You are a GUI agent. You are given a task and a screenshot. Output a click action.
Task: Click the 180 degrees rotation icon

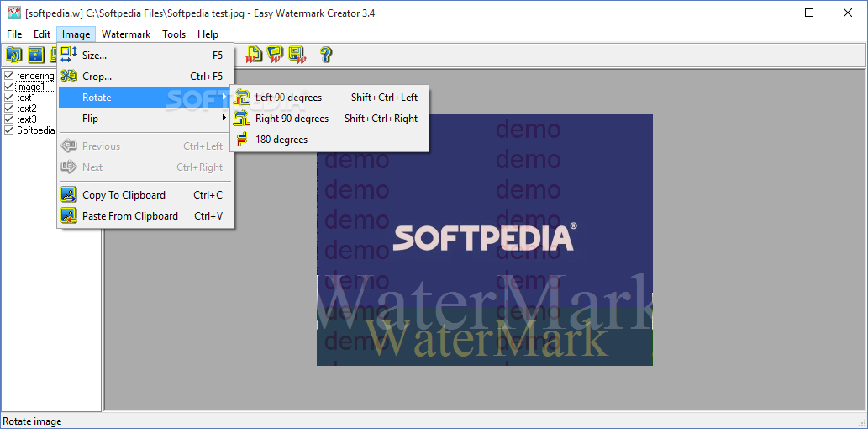coord(242,139)
